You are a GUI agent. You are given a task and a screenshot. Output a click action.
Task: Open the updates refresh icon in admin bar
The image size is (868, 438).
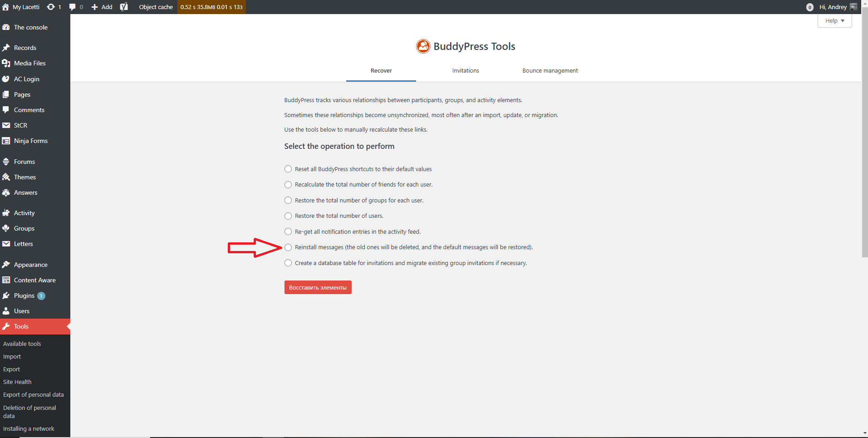pos(51,7)
